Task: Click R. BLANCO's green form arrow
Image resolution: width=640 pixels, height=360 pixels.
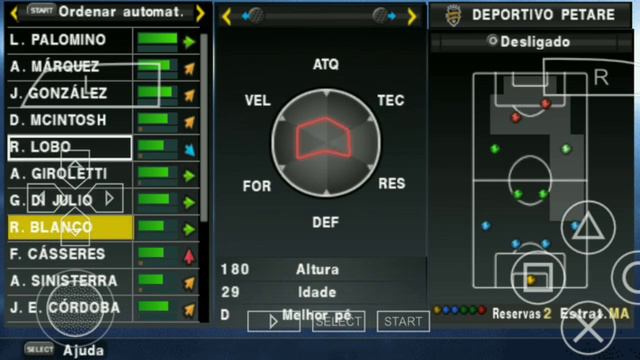Action: coord(189,229)
